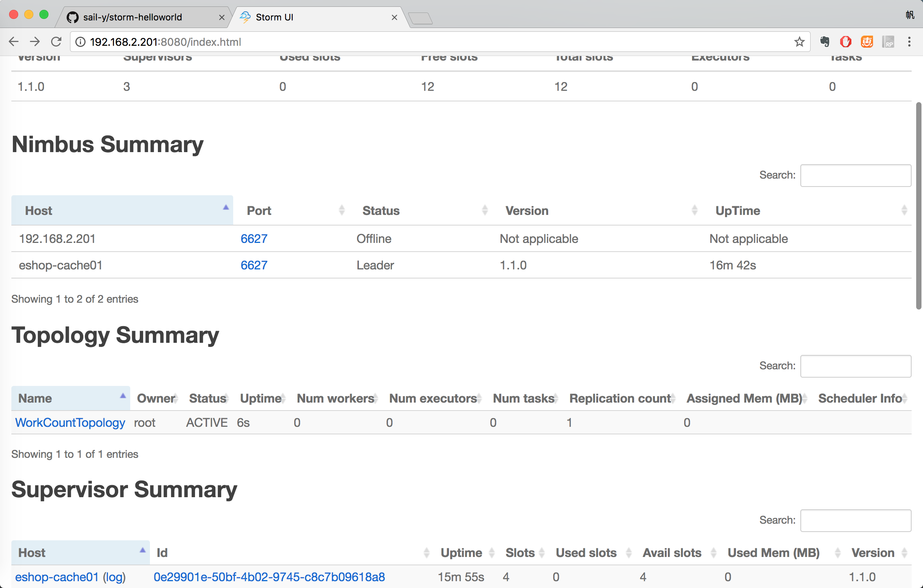Sort Nimbus table by Version
Image resolution: width=923 pixels, height=588 pixels.
pyautogui.click(x=597, y=210)
